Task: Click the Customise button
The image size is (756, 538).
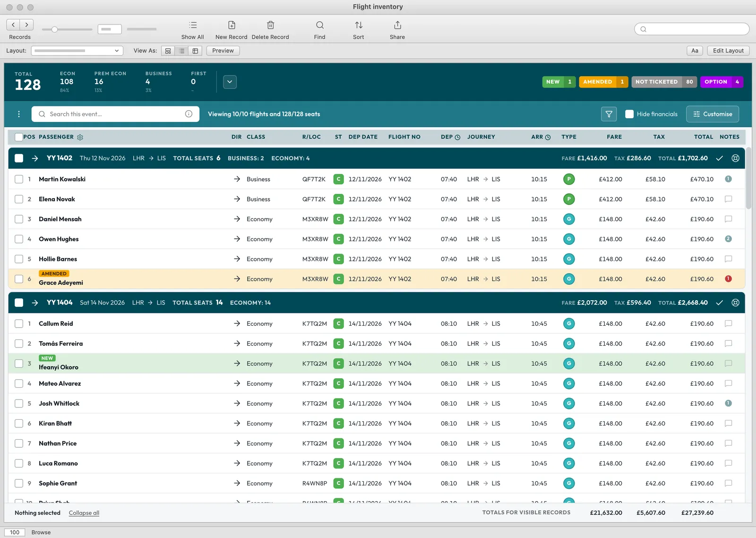Action: coord(713,114)
